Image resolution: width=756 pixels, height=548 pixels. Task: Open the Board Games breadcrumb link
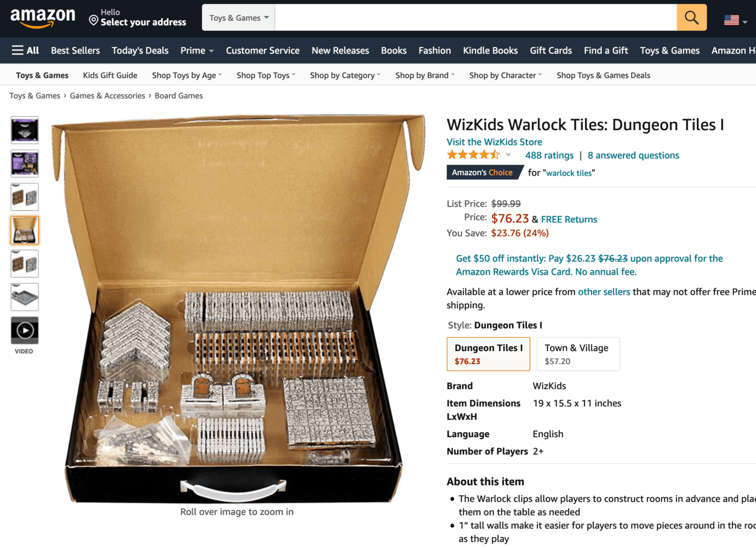click(x=179, y=95)
